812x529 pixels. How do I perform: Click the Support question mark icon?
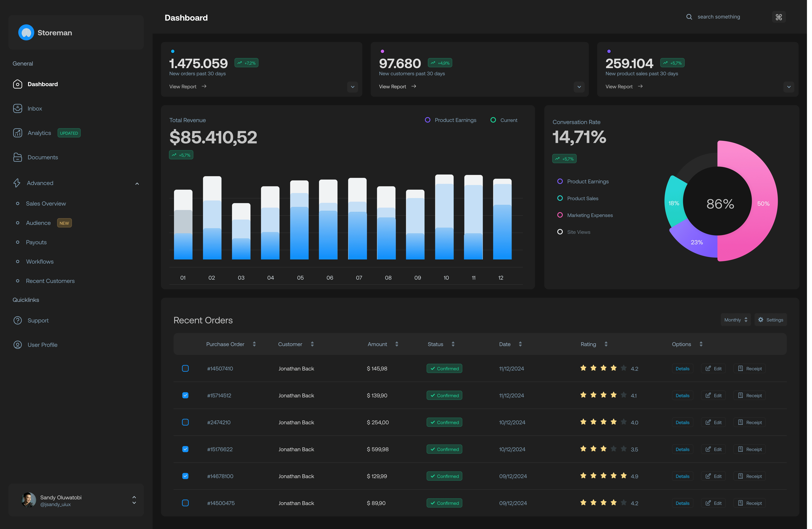tap(17, 320)
